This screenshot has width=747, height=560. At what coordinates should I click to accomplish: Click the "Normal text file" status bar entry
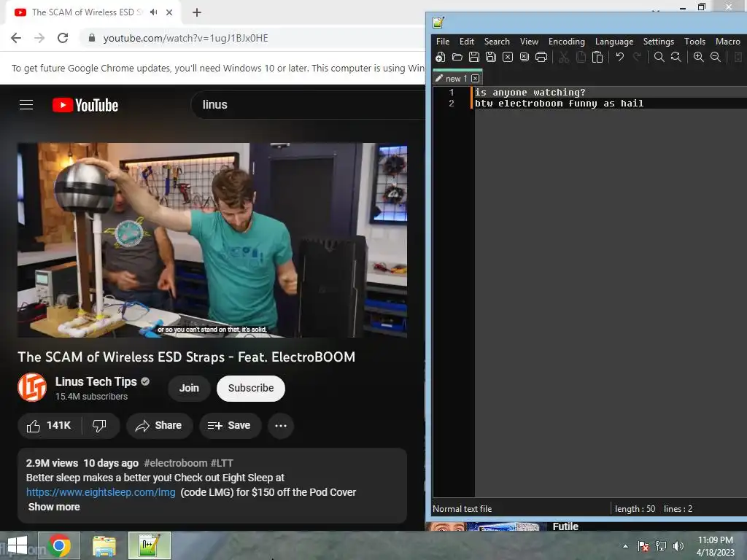pos(462,509)
